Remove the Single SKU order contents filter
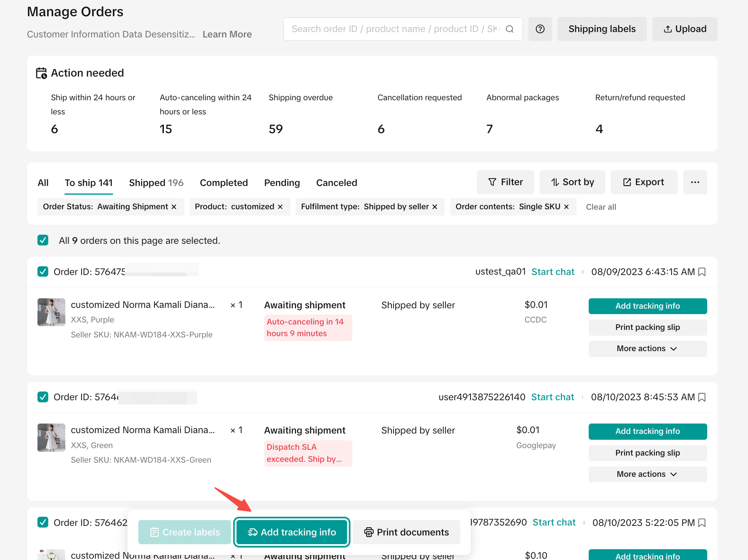Viewport: 748px width, 560px height. 567,207
